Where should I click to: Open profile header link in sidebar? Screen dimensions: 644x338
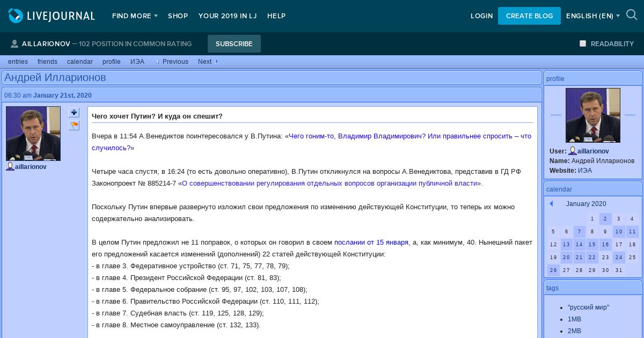coord(555,79)
